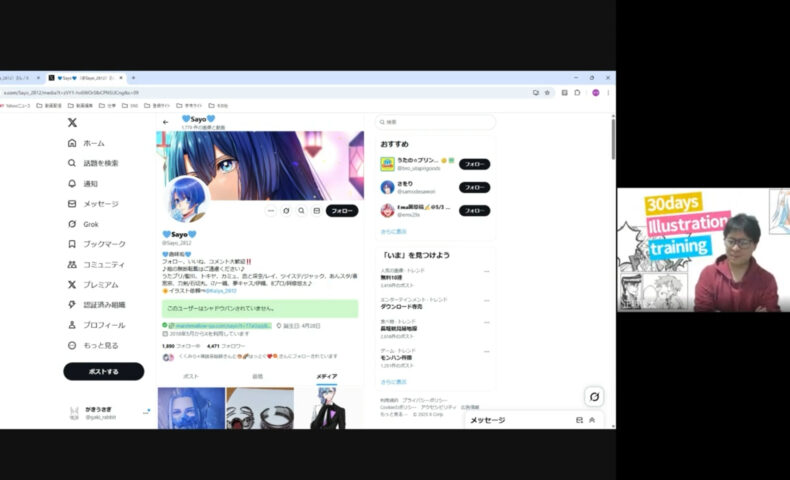Open the 4,471 フォロワー list
The image size is (790, 480).
point(226,346)
